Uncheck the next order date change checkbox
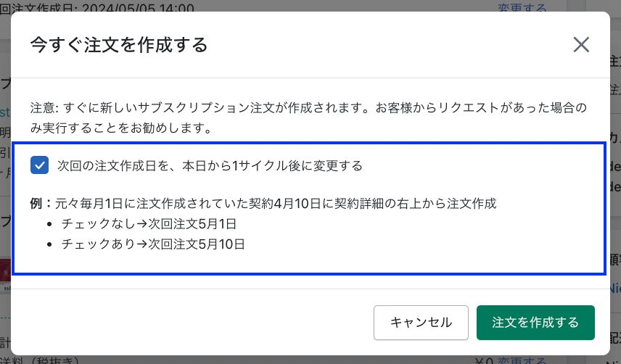The width and height of the screenshot is (621, 364). click(x=40, y=165)
